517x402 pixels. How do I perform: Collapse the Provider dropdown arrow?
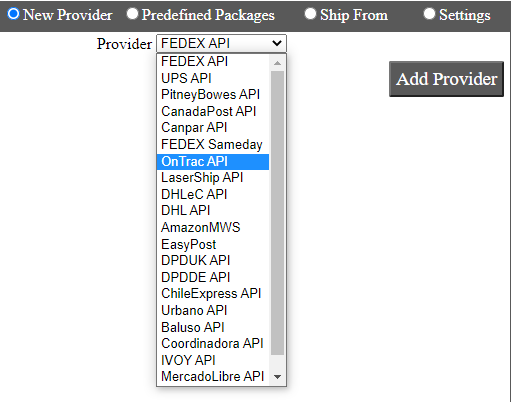[277, 43]
